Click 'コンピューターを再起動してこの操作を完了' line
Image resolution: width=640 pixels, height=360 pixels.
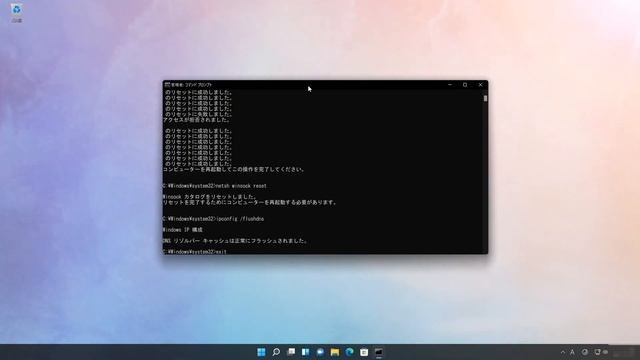pyautogui.click(x=234, y=169)
